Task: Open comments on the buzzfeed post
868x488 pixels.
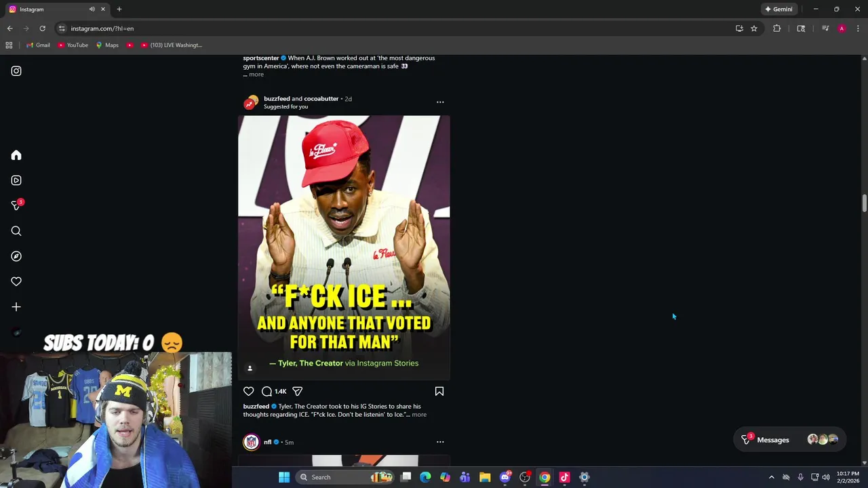Action: coord(267,391)
